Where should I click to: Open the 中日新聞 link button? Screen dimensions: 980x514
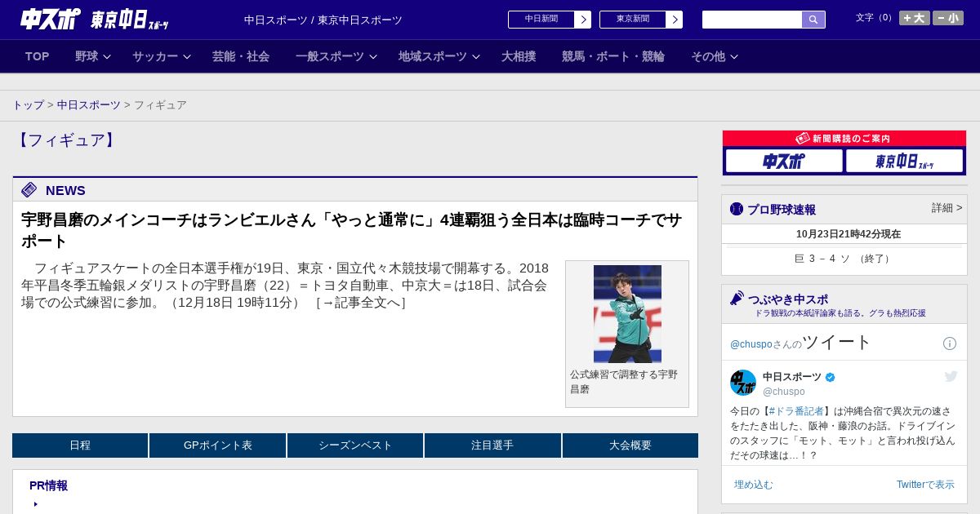tap(541, 20)
